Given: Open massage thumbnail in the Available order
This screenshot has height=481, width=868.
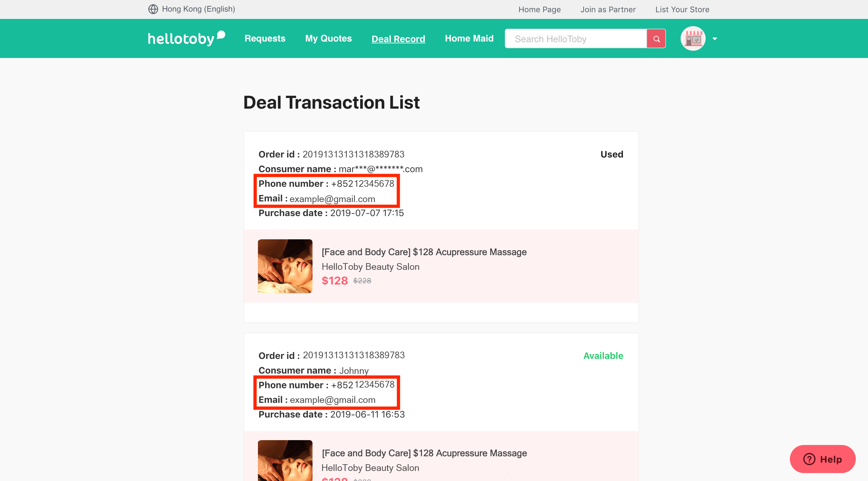Looking at the screenshot, I should (285, 461).
